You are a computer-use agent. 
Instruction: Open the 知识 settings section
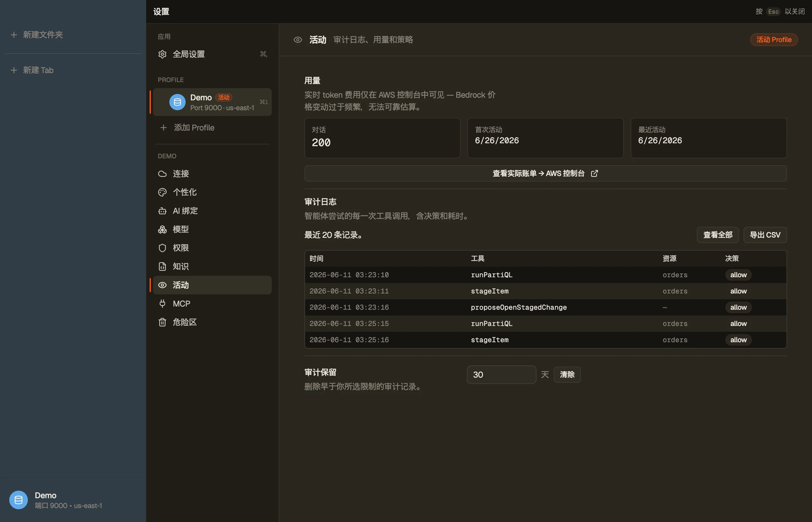pos(212,267)
